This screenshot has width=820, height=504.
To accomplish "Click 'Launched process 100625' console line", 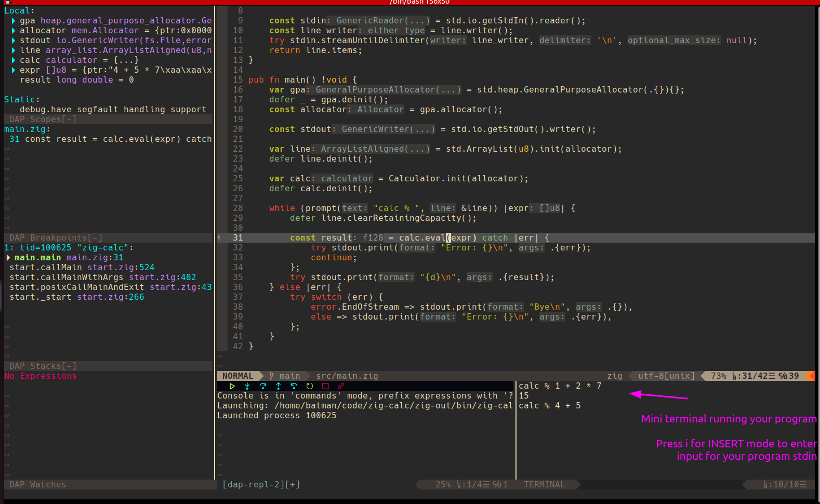I will click(x=276, y=416).
